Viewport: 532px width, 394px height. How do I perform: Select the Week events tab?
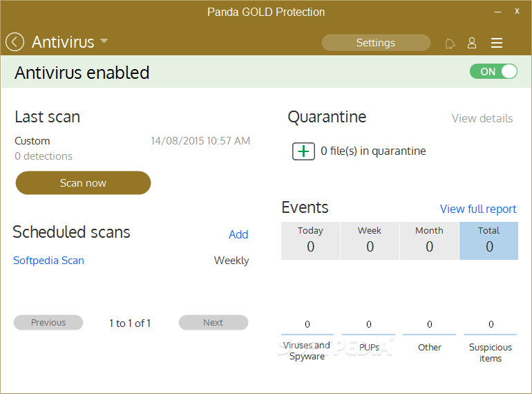[x=370, y=241]
